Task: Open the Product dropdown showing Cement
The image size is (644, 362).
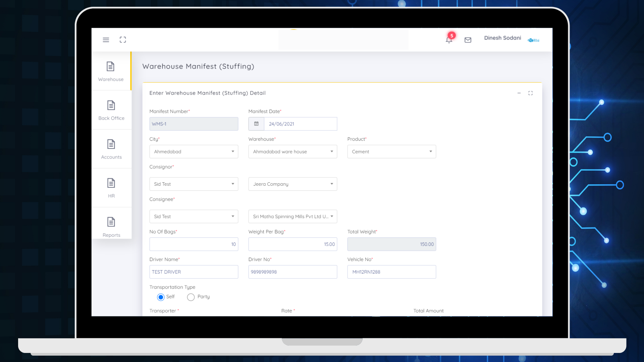Action: tap(392, 152)
